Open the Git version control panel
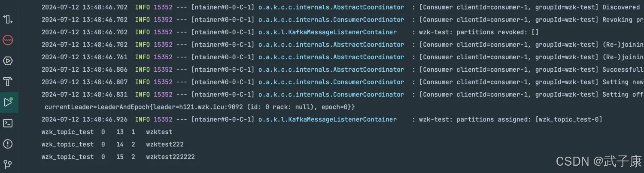 [8, 164]
